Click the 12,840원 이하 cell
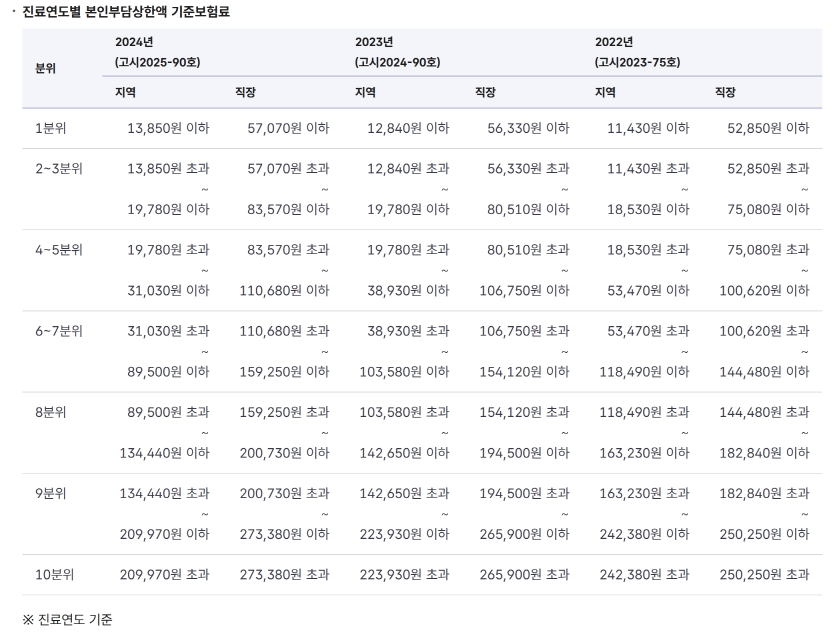This screenshot has height=641, width=839. point(408,128)
